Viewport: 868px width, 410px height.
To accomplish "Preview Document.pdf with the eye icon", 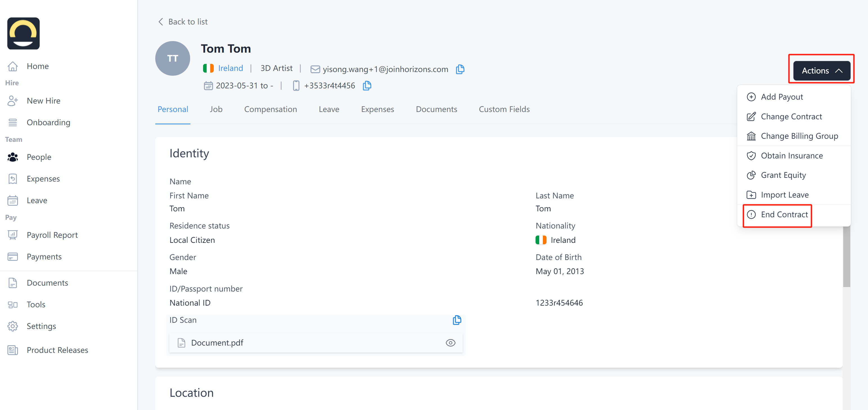I will tap(450, 343).
